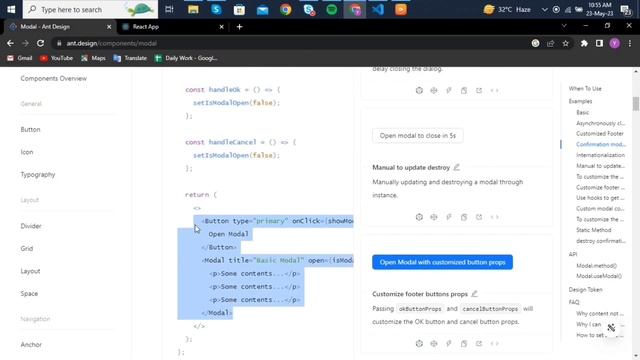Toggle show code icon under Customize footer buttons props
The height and width of the screenshot is (360, 640).
(494, 344)
